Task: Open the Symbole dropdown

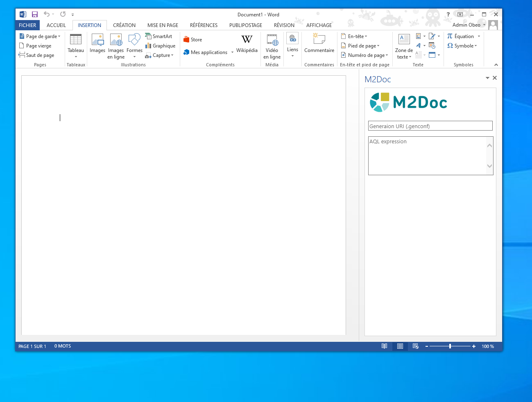Action: 462,46
